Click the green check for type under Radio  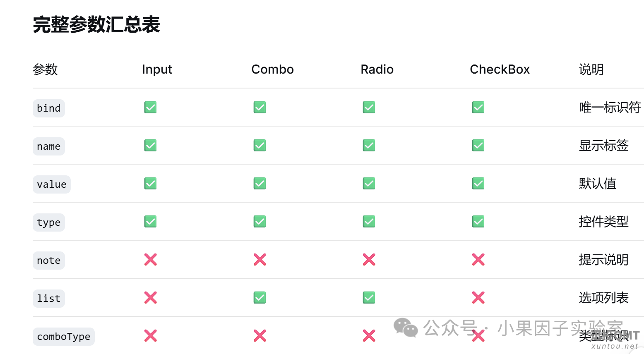(369, 222)
